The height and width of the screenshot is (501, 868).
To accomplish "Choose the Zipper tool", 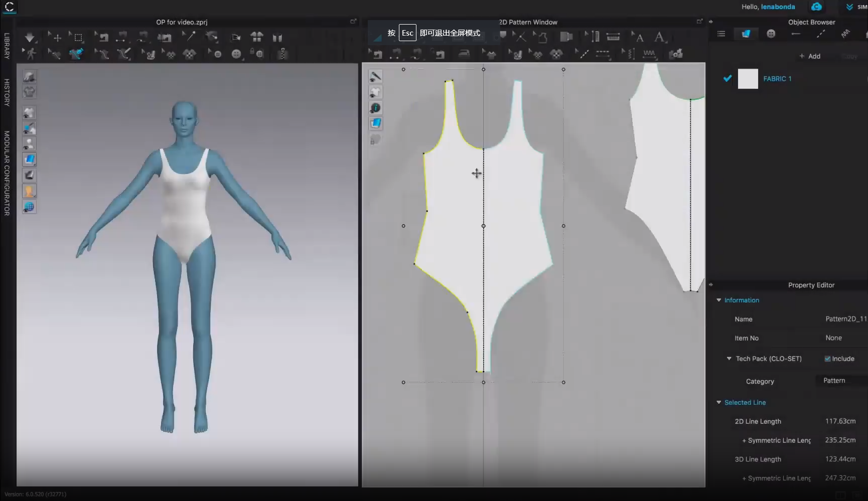I will (x=282, y=54).
